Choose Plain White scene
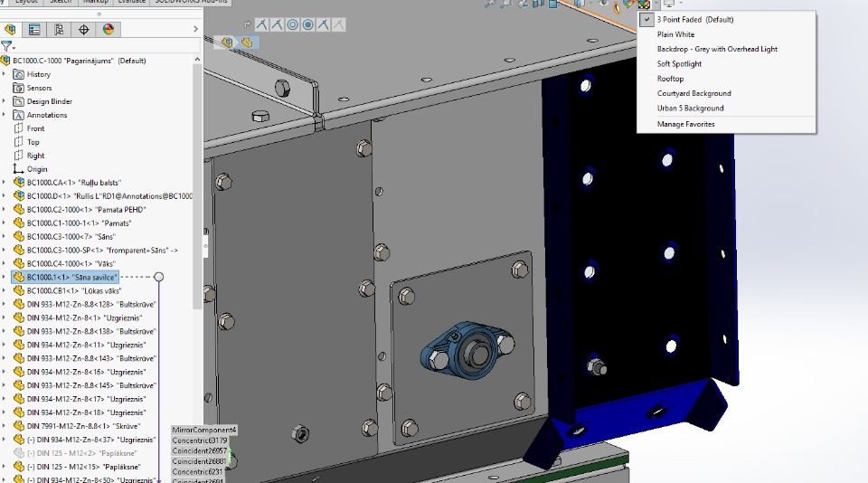 pyautogui.click(x=675, y=34)
